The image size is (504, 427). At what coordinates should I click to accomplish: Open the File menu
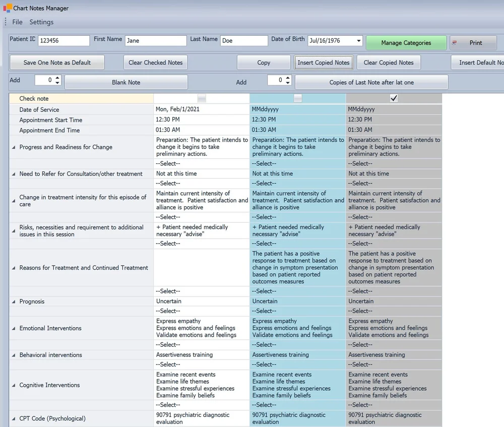[17, 22]
